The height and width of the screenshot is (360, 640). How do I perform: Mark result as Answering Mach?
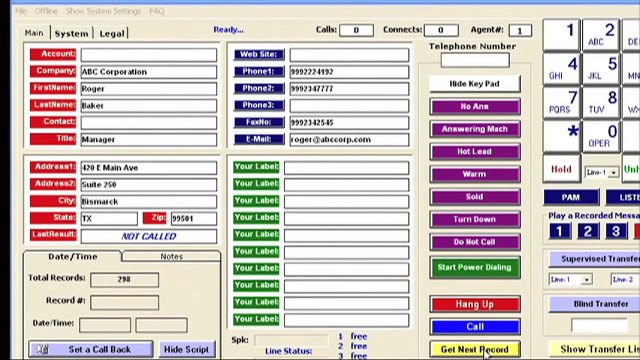click(475, 129)
